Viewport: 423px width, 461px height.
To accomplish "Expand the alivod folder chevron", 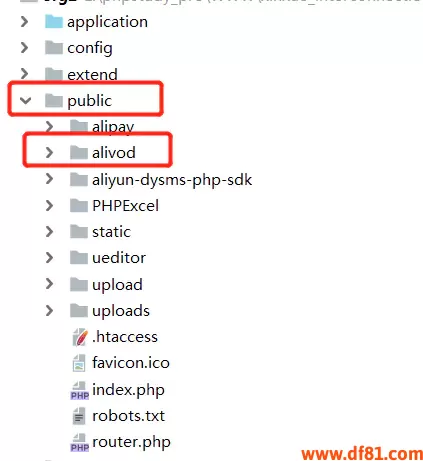I will pyautogui.click(x=49, y=153).
